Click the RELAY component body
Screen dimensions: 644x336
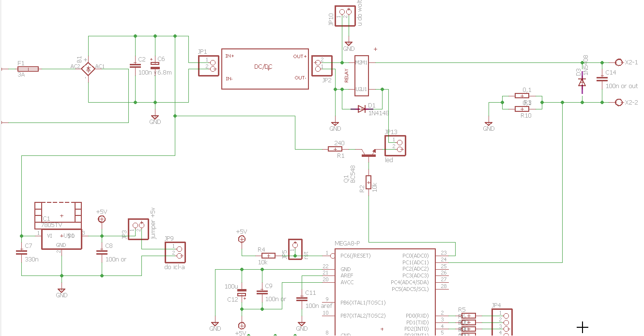(x=361, y=76)
